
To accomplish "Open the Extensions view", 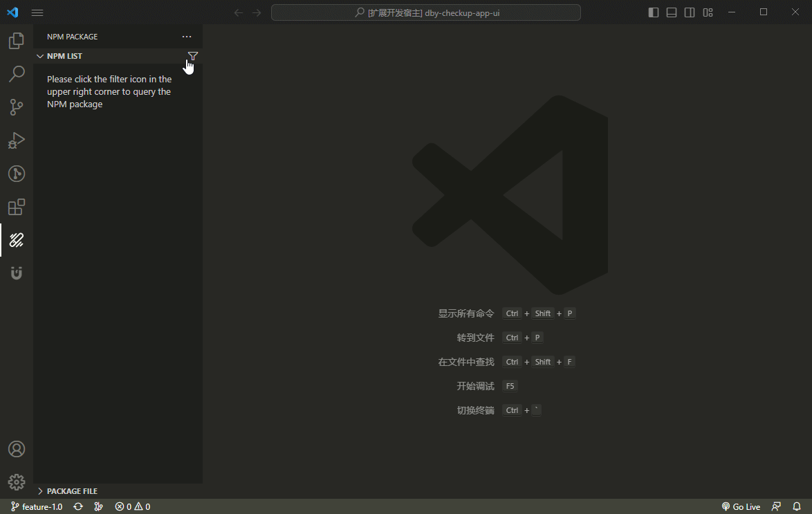I will (17, 207).
